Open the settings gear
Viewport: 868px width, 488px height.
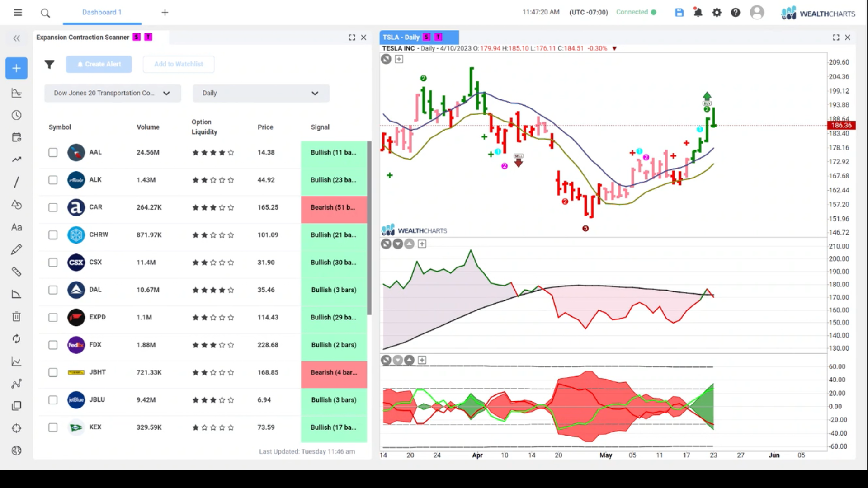[717, 13]
